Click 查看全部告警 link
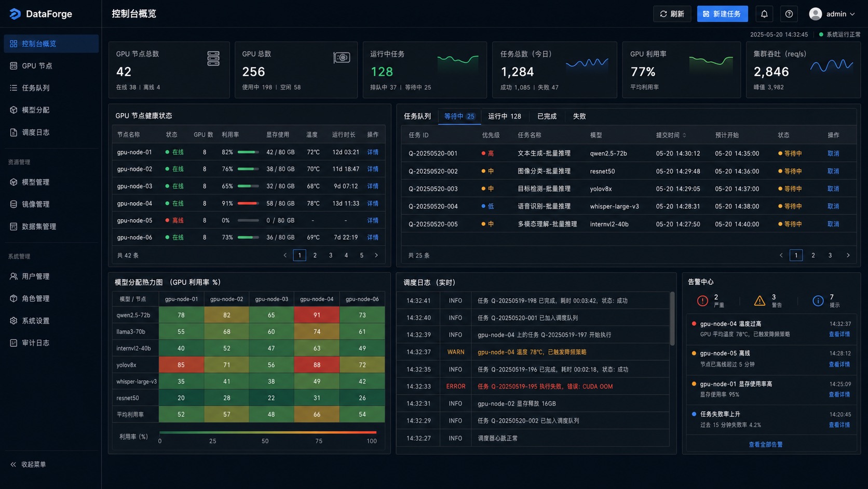 [765, 444]
